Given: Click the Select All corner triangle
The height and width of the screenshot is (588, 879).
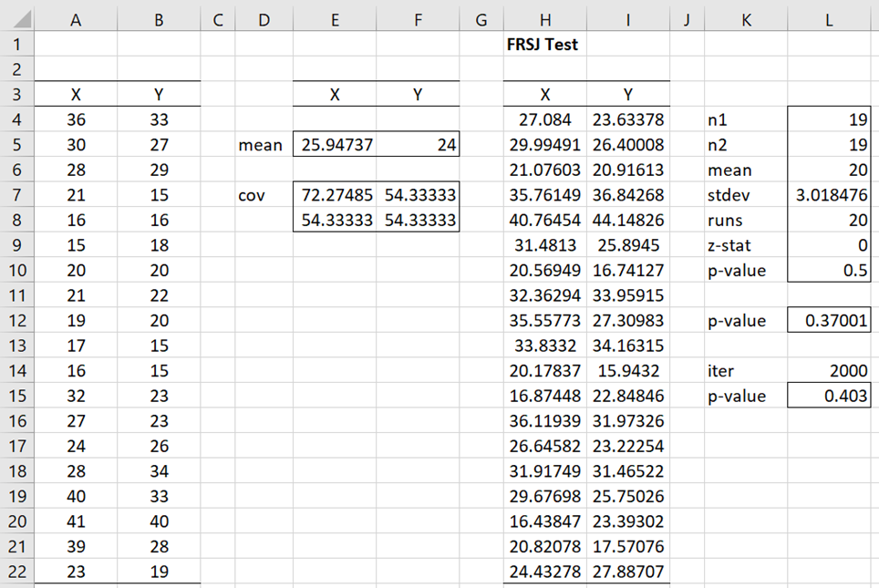Looking at the screenshot, I should 17,18.
